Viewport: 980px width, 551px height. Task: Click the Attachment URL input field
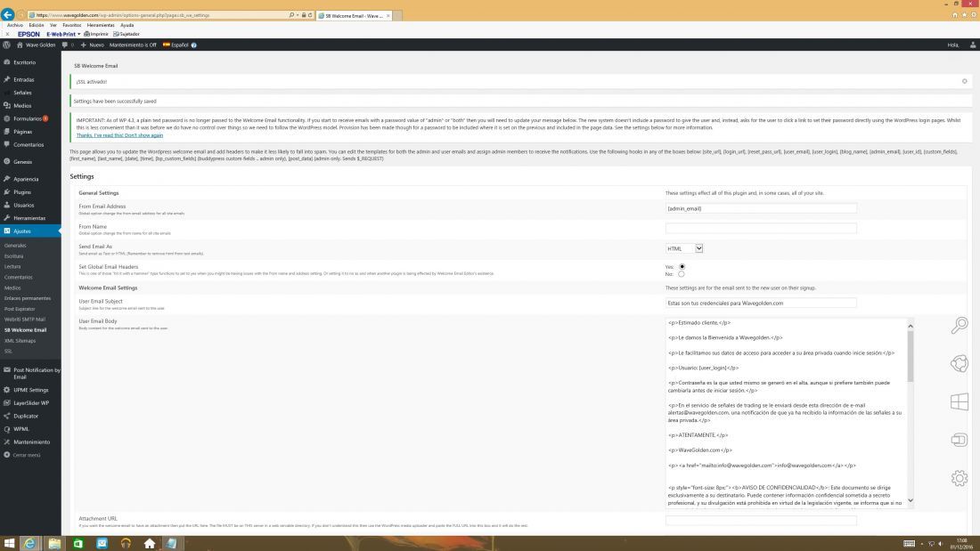761,521
